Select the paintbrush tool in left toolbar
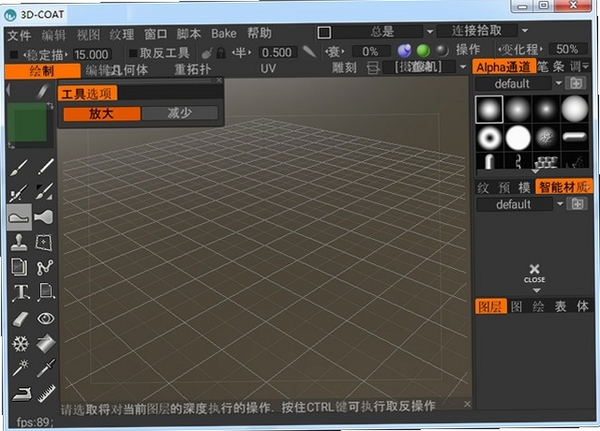Image resolution: width=600 pixels, height=431 pixels. (x=19, y=167)
